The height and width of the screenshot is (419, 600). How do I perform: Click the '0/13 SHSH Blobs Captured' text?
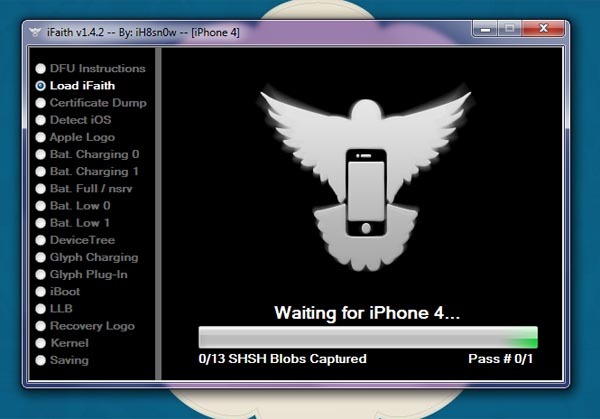pyautogui.click(x=282, y=359)
